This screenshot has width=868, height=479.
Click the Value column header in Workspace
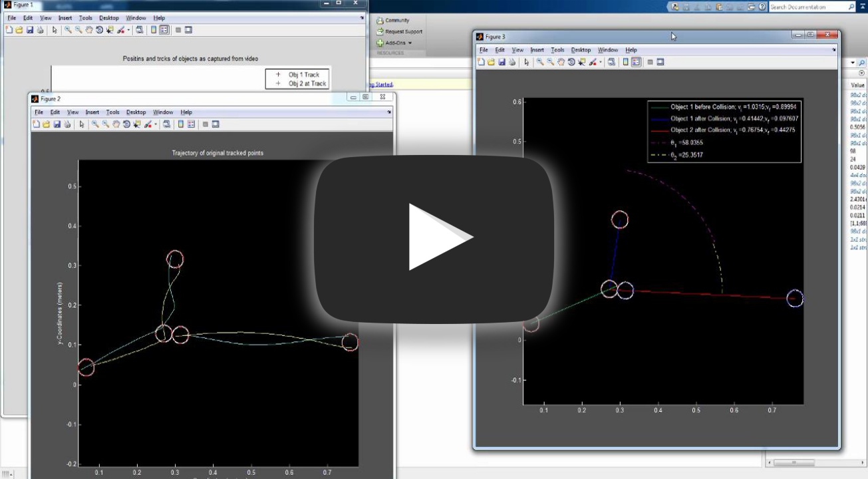pyautogui.click(x=857, y=85)
